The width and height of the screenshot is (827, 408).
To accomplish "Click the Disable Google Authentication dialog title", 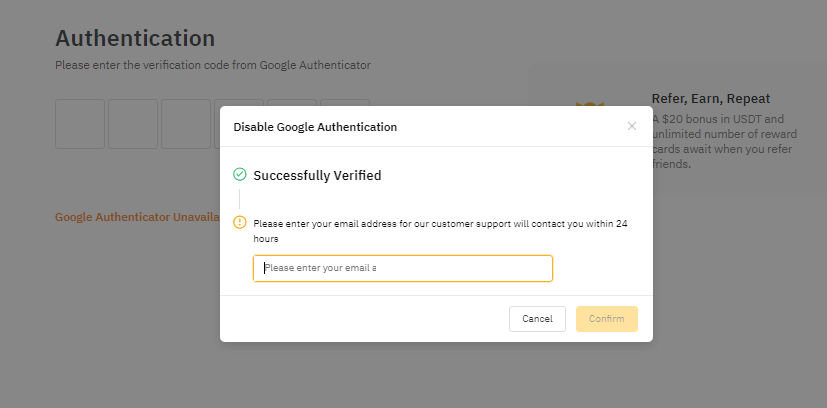I will pyautogui.click(x=315, y=127).
